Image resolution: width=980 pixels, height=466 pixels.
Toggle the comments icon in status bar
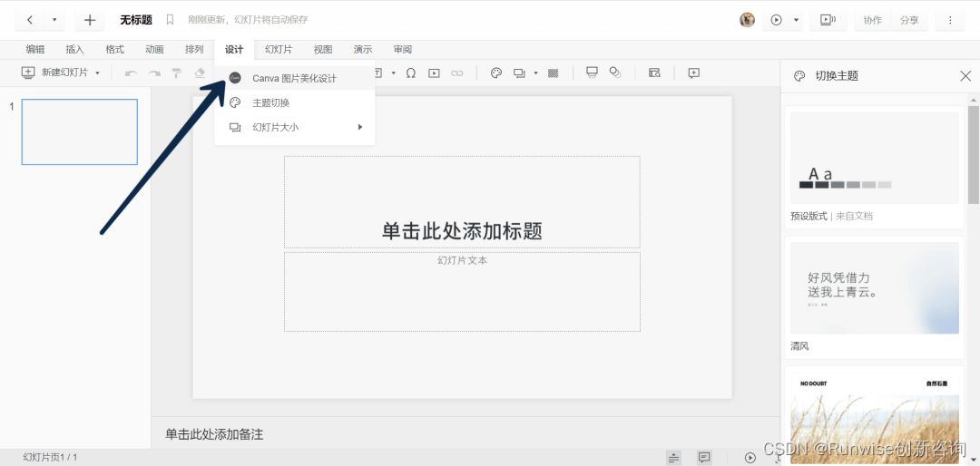704,458
